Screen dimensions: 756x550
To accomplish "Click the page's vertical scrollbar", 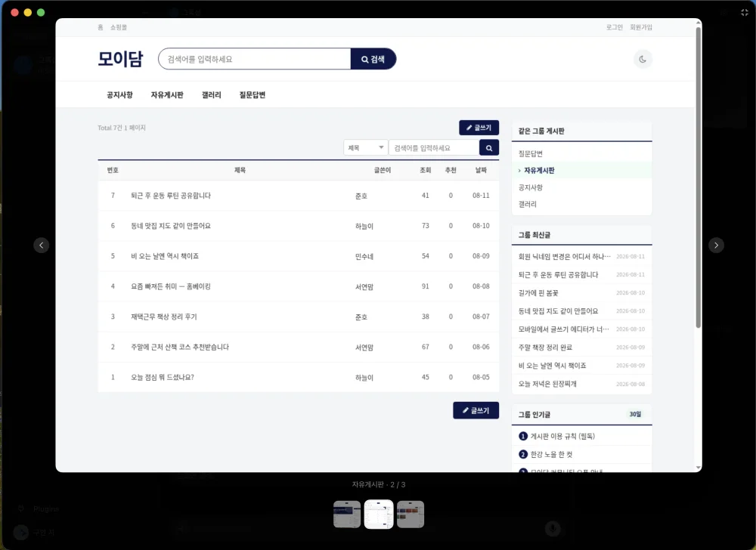I will pyautogui.click(x=698, y=178).
